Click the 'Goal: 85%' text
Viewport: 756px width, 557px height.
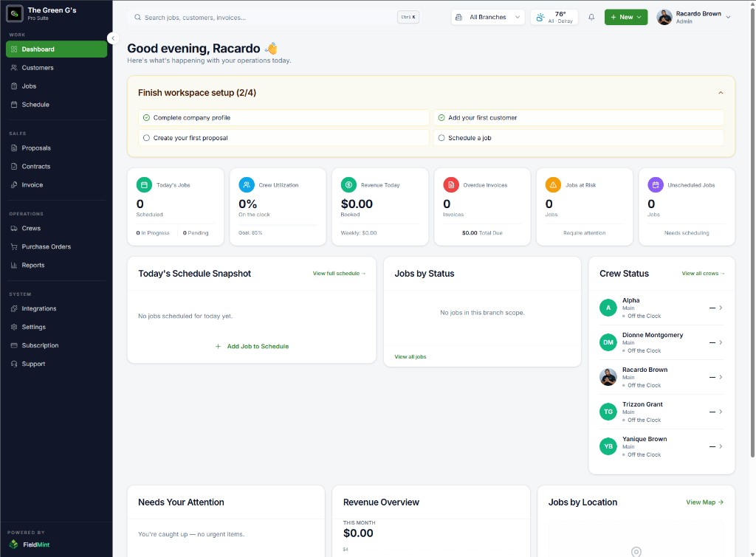(x=250, y=232)
